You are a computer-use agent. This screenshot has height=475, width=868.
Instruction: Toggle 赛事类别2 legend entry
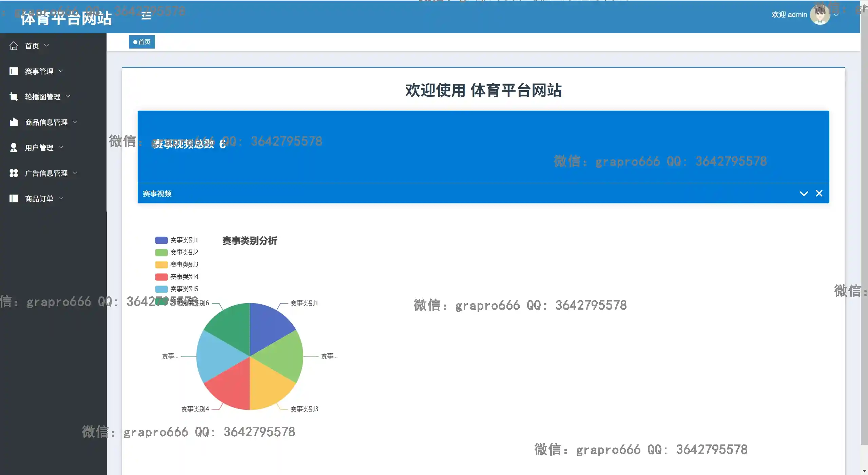161,252
